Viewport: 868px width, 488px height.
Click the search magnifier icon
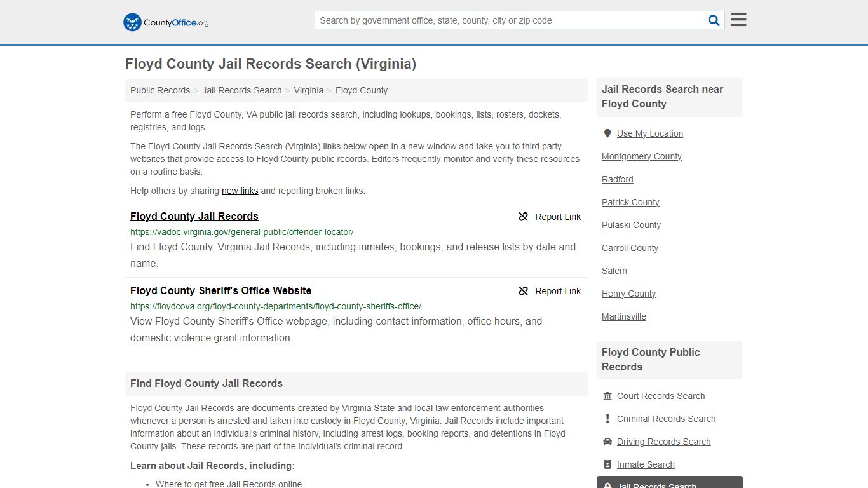[x=714, y=20]
